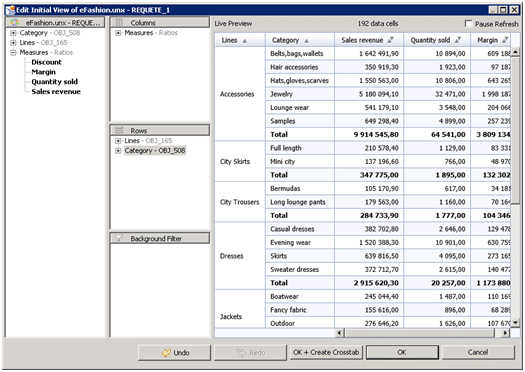Screen dimensions: 525x372
Task: Click sort icon on Margin header
Action: click(505, 40)
